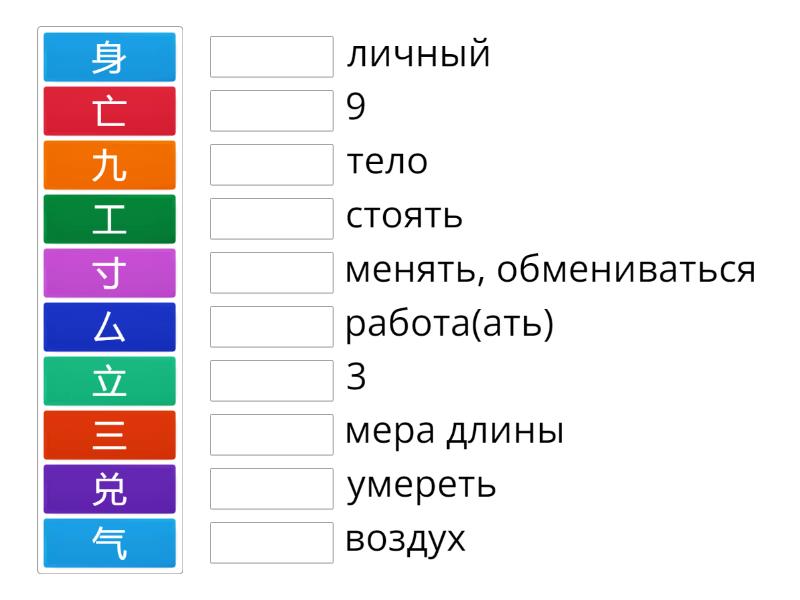Click the empty box next to 3
This screenshot has width=800, height=600.
pyautogui.click(x=272, y=381)
